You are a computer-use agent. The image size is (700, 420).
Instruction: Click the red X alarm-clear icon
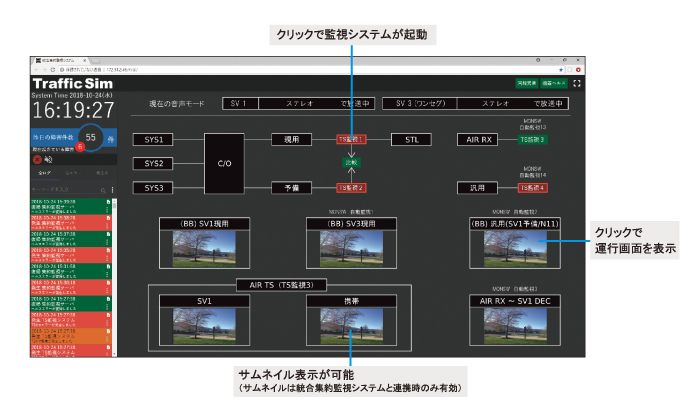(x=38, y=159)
